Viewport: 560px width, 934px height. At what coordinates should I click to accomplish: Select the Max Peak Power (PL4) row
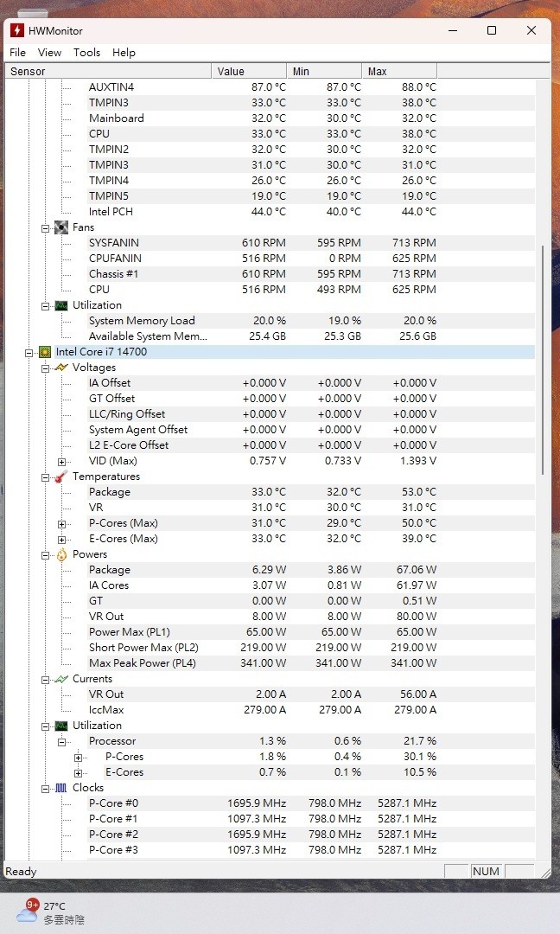click(311, 663)
